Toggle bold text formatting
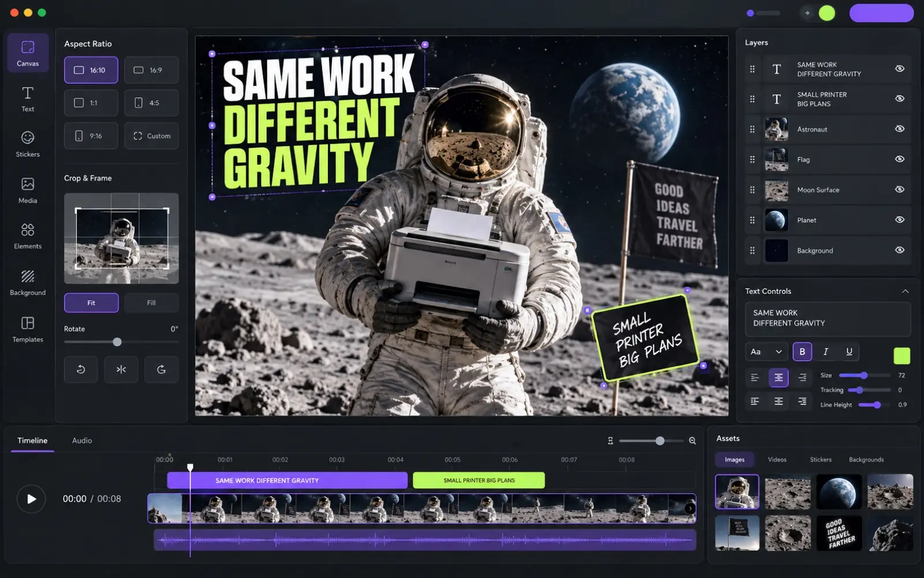Screen dimensions: 924x578 [x=802, y=351]
